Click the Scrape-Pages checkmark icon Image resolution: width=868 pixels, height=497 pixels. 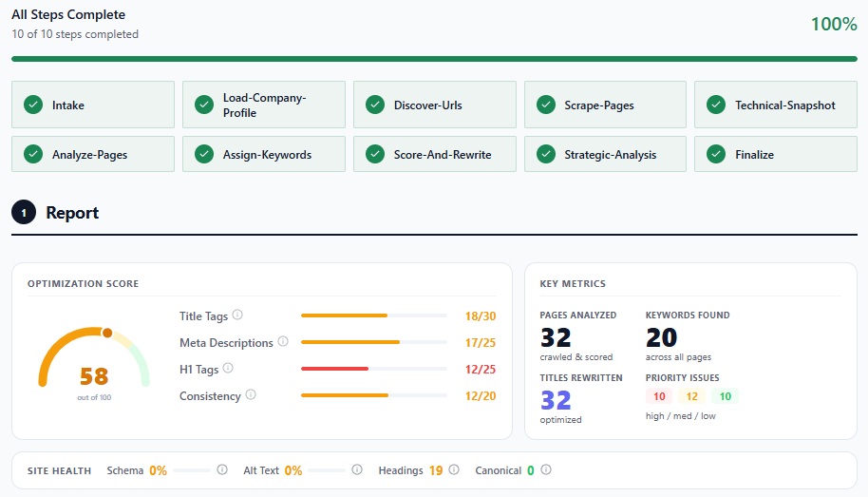coord(546,105)
